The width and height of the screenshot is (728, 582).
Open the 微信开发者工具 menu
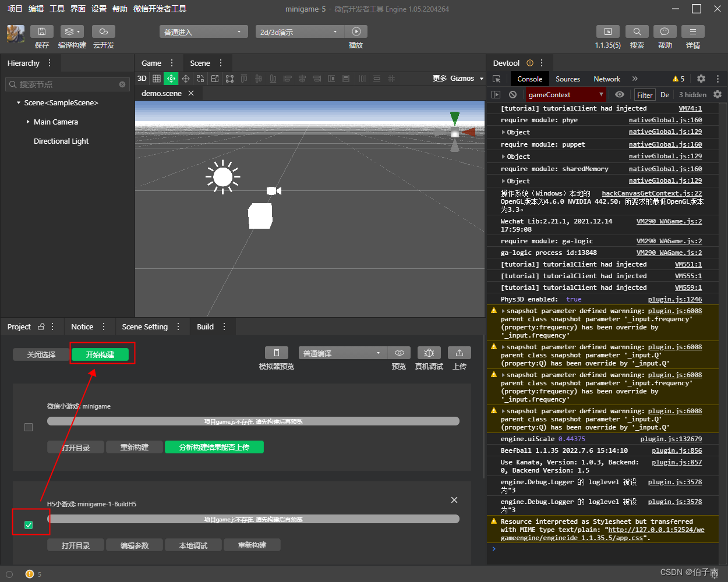coord(160,9)
